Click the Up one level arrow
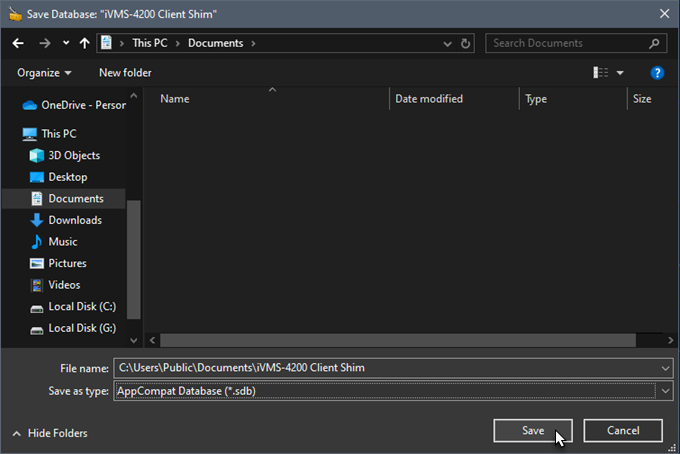The height and width of the screenshot is (454, 680). point(84,43)
